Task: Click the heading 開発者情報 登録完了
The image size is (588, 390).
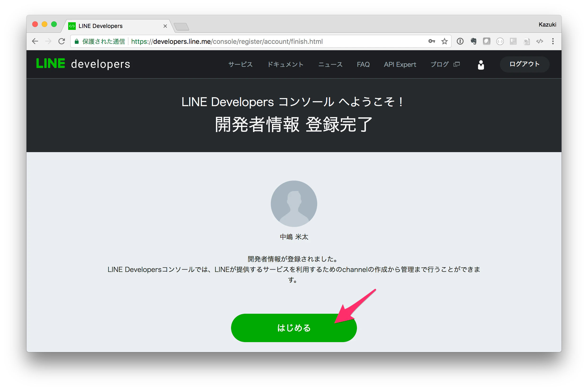Action: click(x=294, y=124)
